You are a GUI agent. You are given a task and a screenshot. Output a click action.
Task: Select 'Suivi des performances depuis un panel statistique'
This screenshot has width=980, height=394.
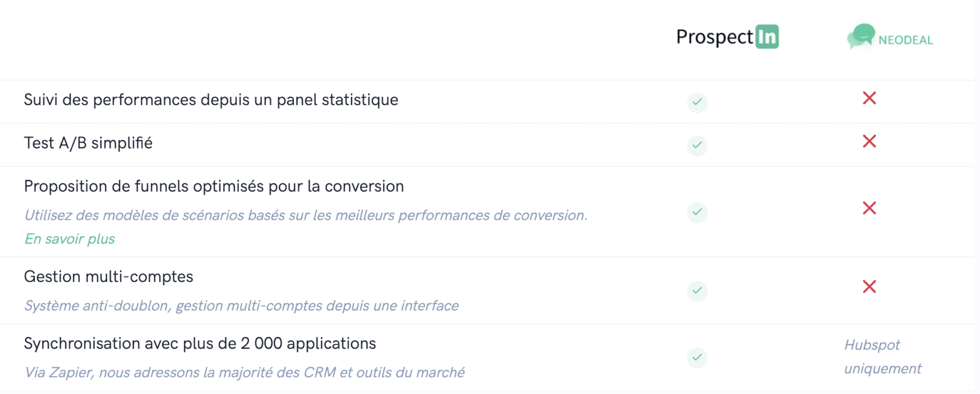211,100
